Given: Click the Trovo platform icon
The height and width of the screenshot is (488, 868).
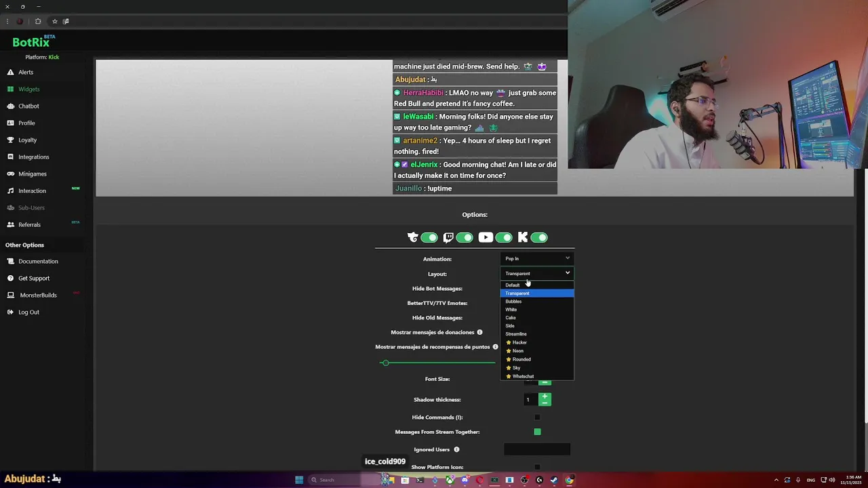Looking at the screenshot, I should click(x=412, y=237).
